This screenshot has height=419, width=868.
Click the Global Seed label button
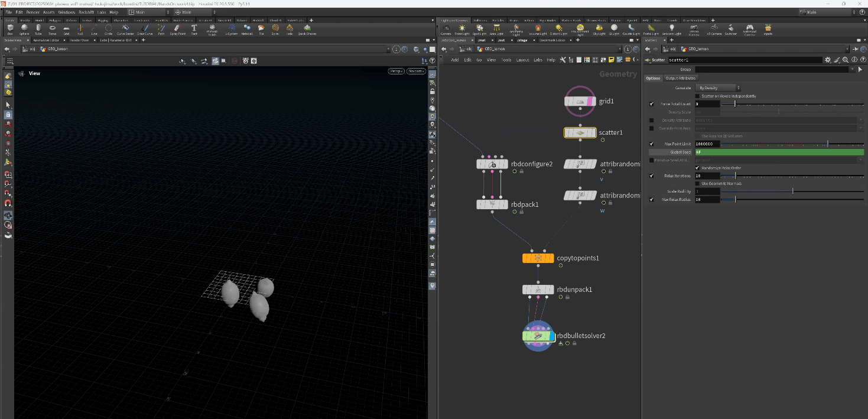(672, 152)
